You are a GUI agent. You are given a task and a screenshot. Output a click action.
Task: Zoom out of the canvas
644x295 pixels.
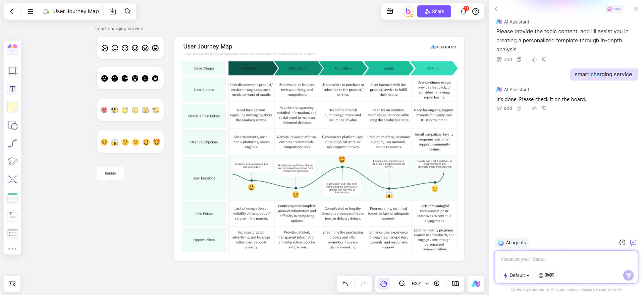402,284
